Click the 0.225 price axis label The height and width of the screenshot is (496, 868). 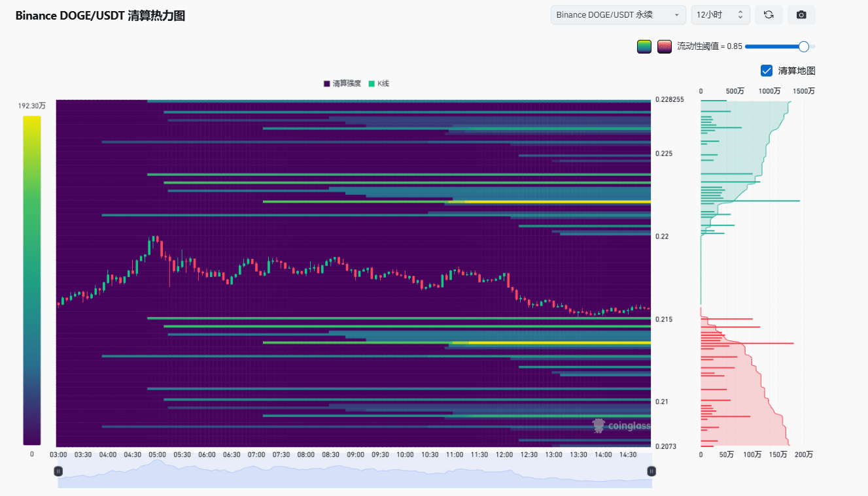663,154
